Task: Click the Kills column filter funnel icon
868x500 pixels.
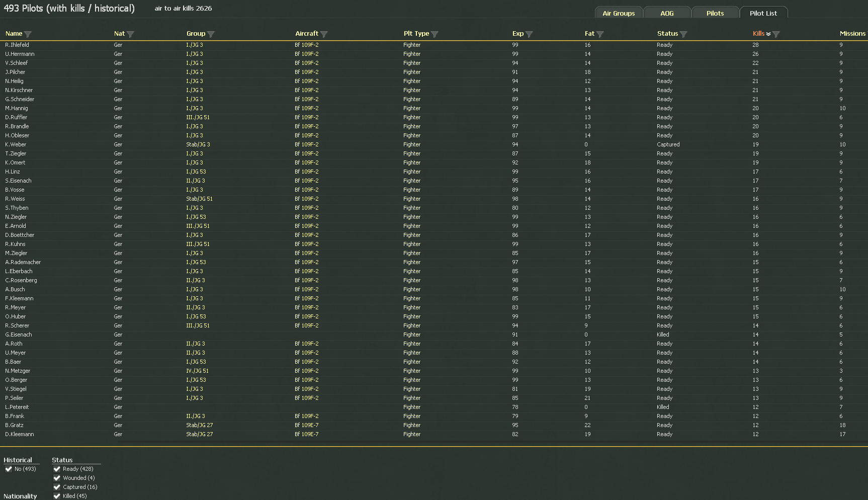Action: [x=776, y=34]
